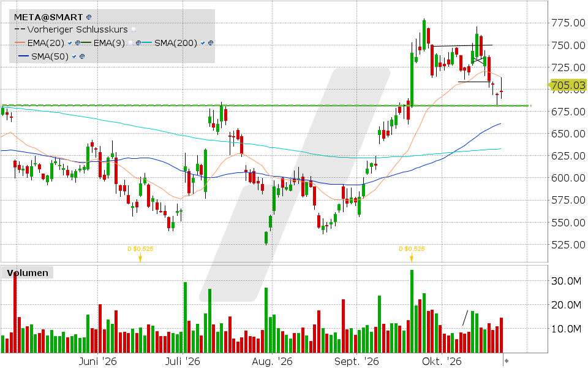The height and width of the screenshot is (368, 588).
Task: Click the cyan SMA(200) legend line
Action: [146, 42]
